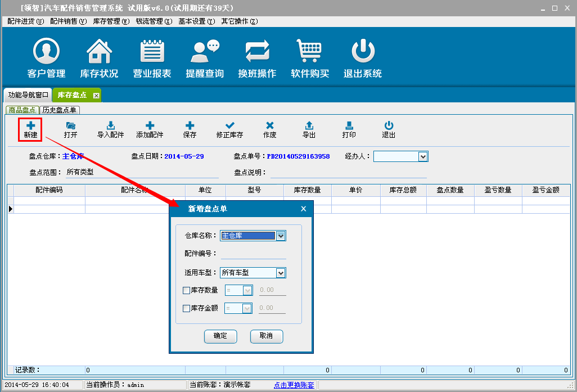
Task: Click the 配件编号 input field
Action: [x=253, y=254]
